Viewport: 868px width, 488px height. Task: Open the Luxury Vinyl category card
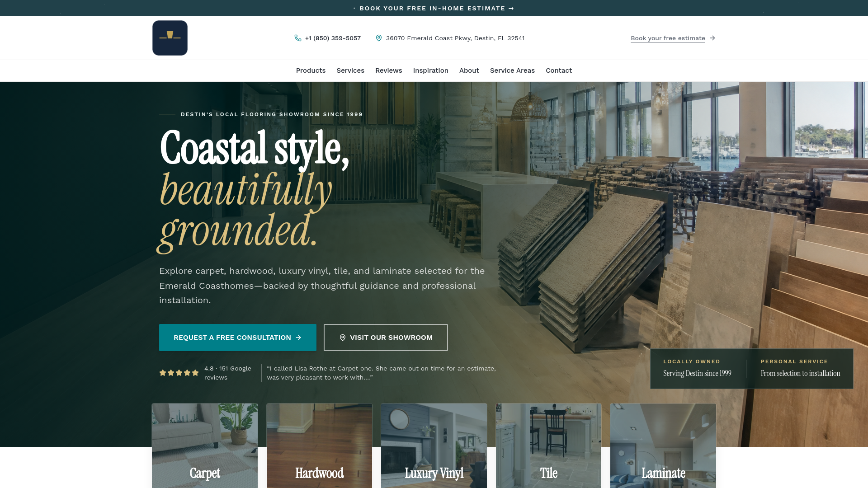[x=434, y=446]
